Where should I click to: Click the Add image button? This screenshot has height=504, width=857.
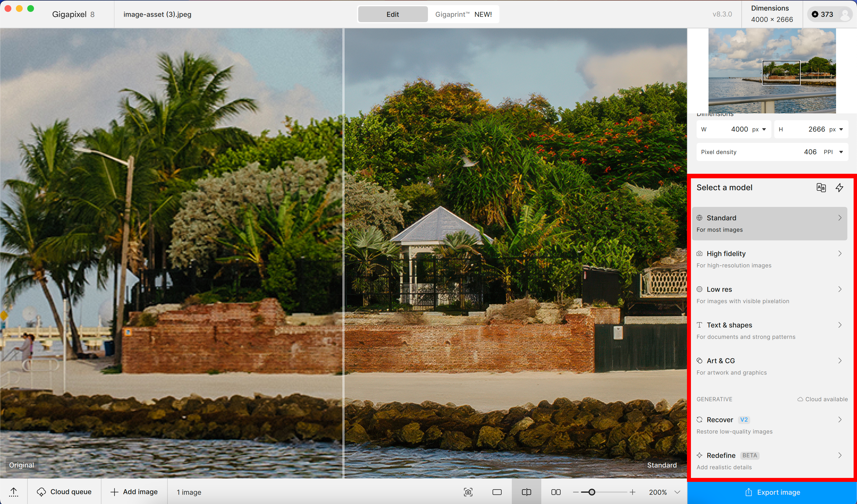click(134, 492)
